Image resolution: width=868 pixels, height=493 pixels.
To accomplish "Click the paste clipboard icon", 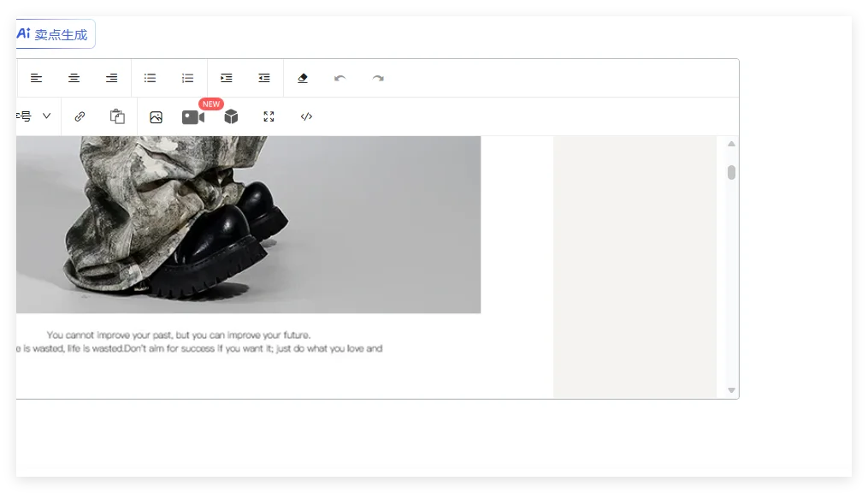I will pos(117,116).
